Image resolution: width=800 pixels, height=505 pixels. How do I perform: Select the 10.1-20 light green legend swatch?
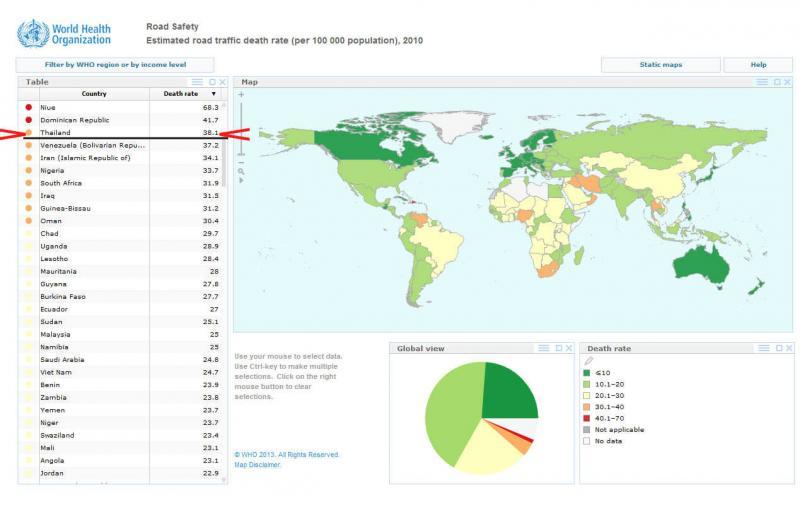pos(587,384)
